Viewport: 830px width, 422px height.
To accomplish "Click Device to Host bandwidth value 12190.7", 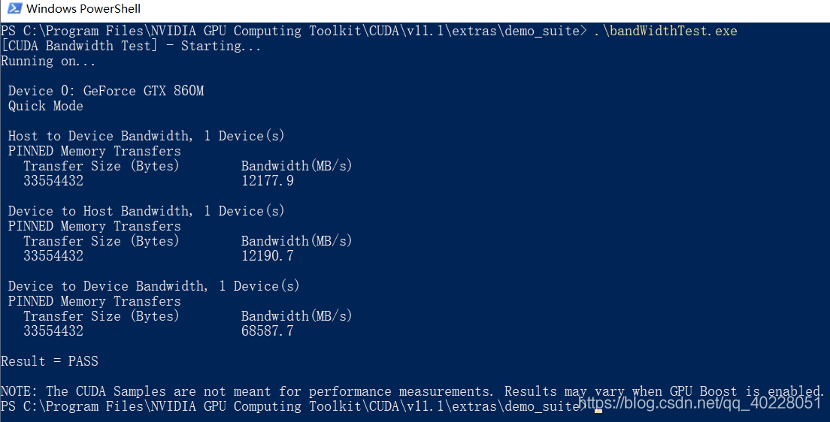I will (x=267, y=256).
